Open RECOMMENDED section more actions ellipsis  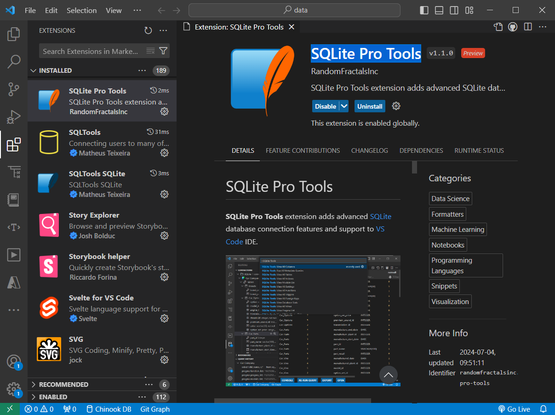click(x=149, y=385)
